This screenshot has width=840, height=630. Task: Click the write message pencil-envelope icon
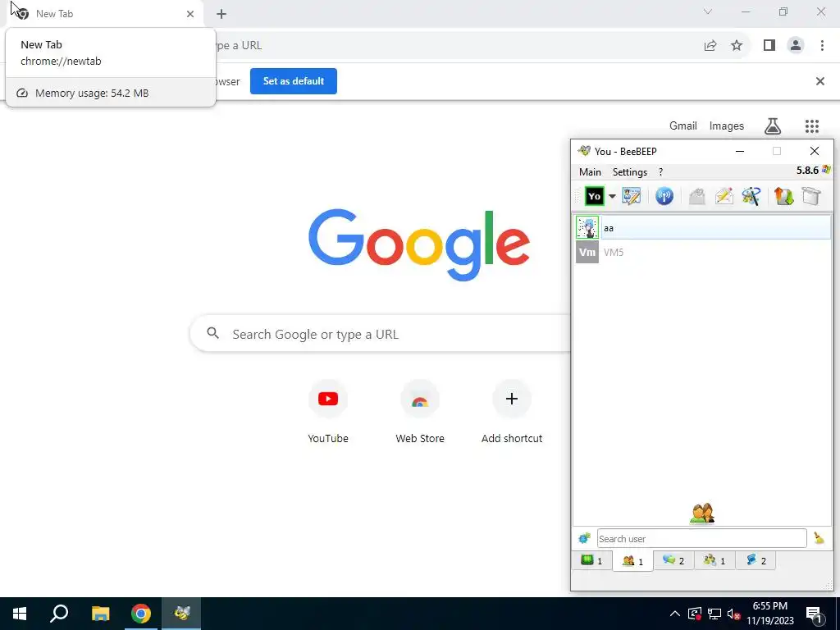coord(724,196)
